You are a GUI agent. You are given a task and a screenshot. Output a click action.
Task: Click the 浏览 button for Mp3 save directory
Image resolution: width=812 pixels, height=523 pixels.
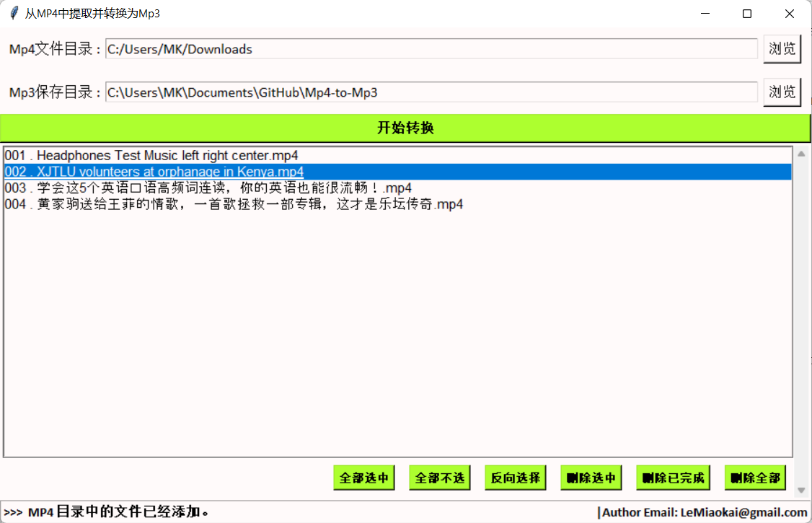click(782, 92)
